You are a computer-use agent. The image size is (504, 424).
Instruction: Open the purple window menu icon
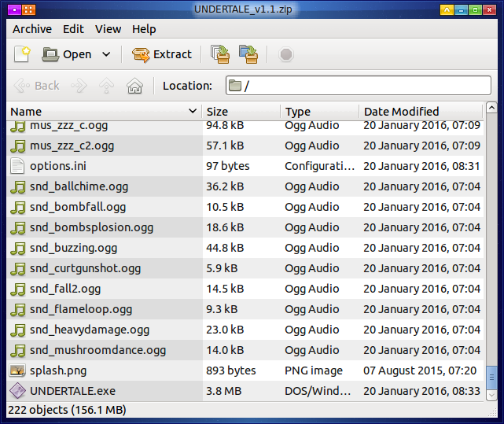click(14, 9)
